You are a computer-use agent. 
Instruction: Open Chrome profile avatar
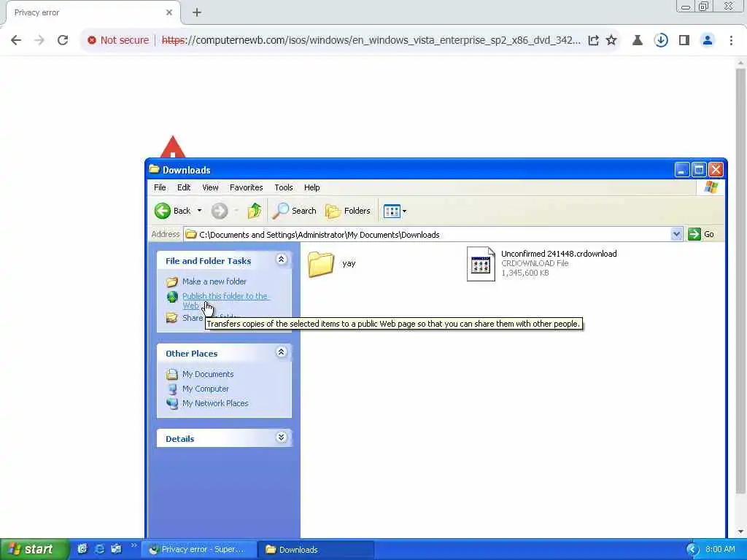(708, 40)
